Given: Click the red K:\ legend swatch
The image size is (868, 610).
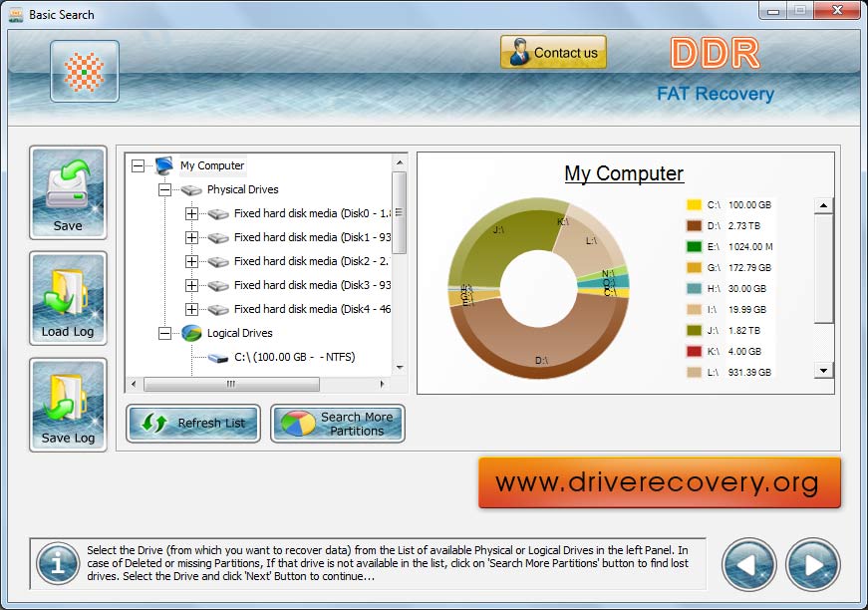Looking at the screenshot, I should click(x=695, y=352).
